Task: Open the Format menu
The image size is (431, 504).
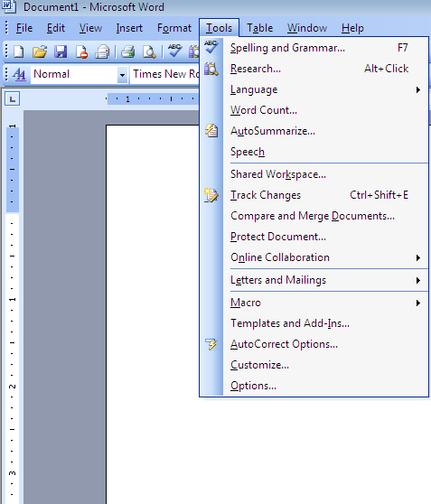Action: coord(174,28)
